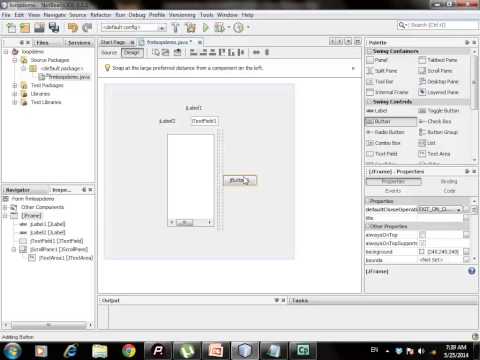Toggle alwaysOnTopSupported property checkbox
Screen dimensions: 480x360
[x=422, y=243]
